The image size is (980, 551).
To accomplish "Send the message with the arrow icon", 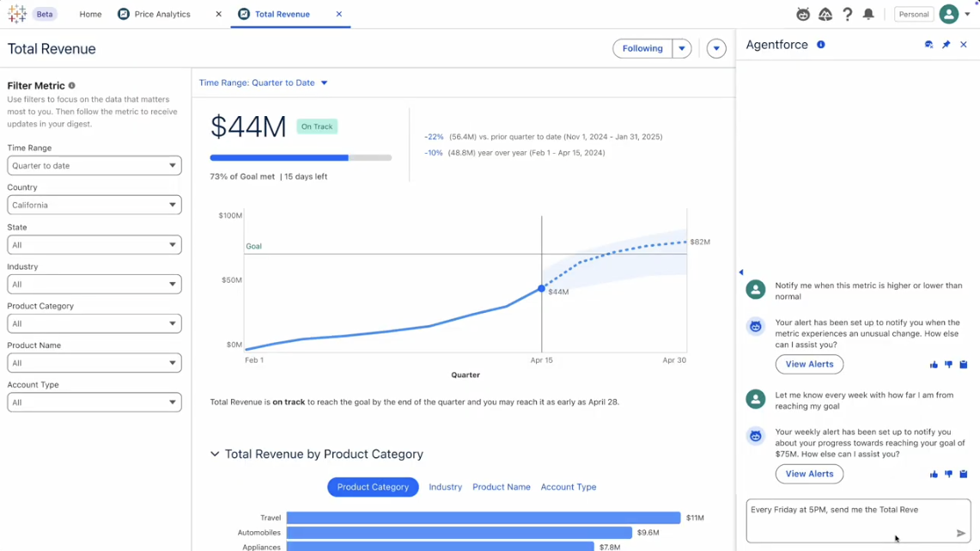I will [x=961, y=533].
